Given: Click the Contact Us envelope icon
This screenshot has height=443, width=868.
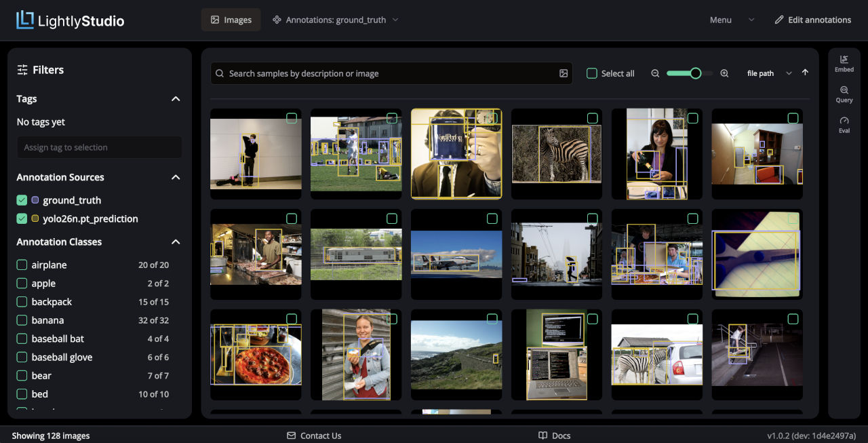Looking at the screenshot, I should coord(292,436).
